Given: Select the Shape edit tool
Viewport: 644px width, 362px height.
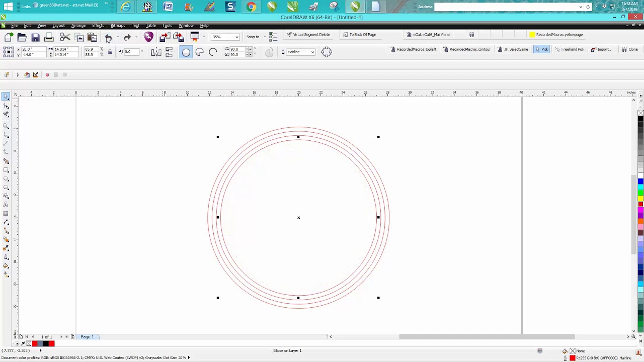Looking at the screenshot, I should coord(6,106).
